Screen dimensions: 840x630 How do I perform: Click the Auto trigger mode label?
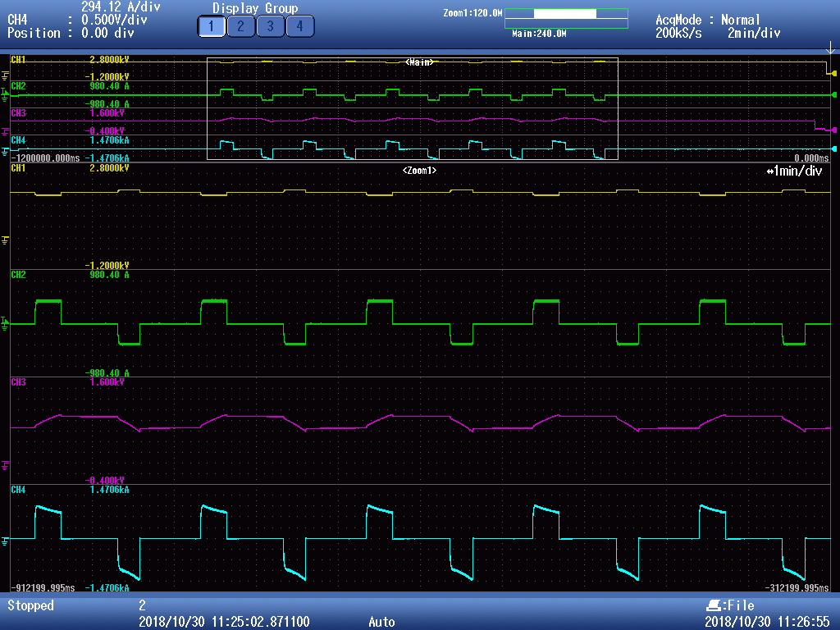tap(381, 622)
